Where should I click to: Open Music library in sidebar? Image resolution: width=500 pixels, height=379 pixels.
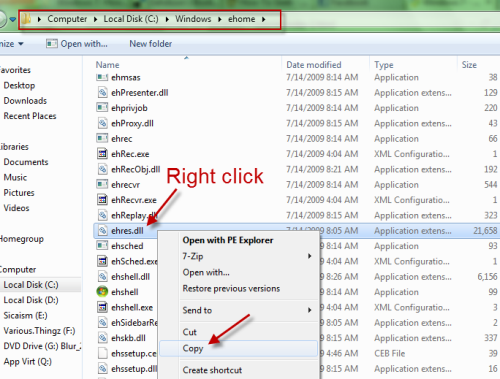coord(15,177)
